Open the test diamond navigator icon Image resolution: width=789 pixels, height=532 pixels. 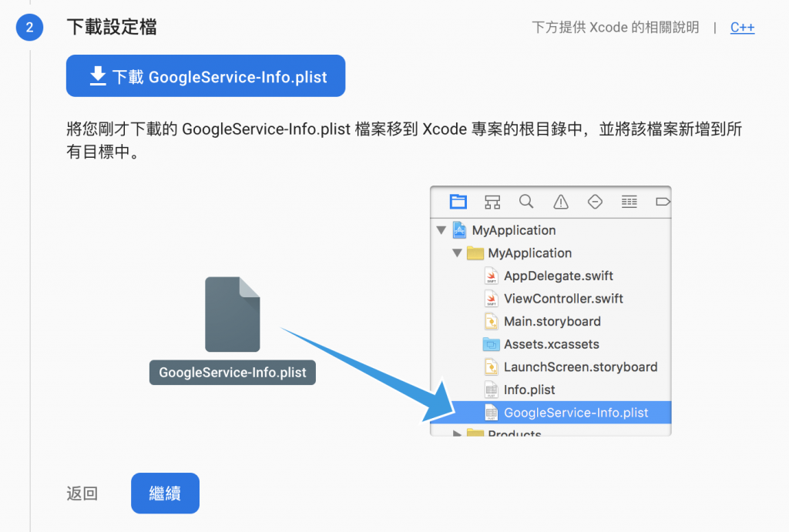click(595, 202)
